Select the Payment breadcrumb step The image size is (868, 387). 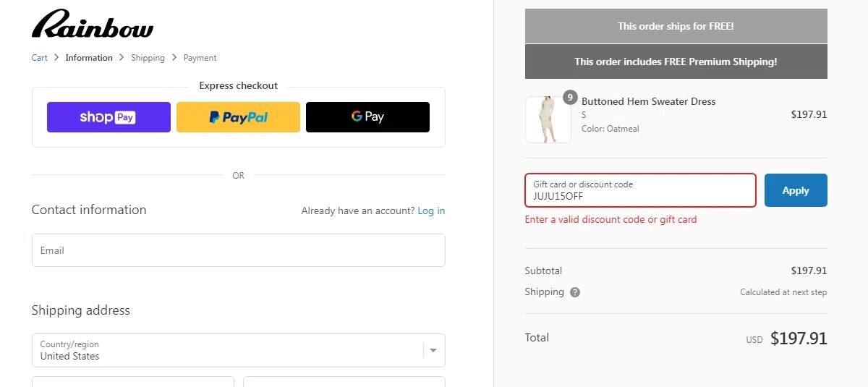(200, 58)
